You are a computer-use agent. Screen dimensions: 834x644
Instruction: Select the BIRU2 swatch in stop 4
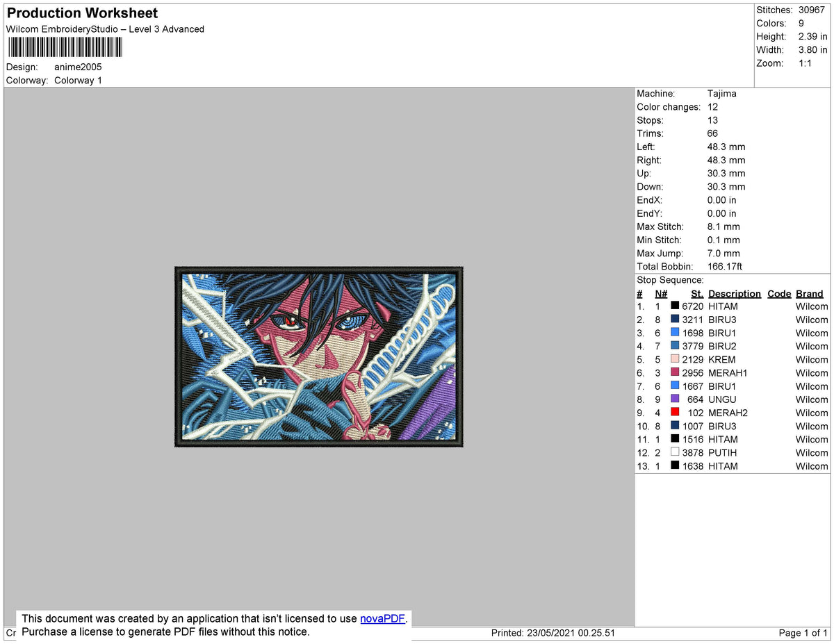(x=676, y=346)
